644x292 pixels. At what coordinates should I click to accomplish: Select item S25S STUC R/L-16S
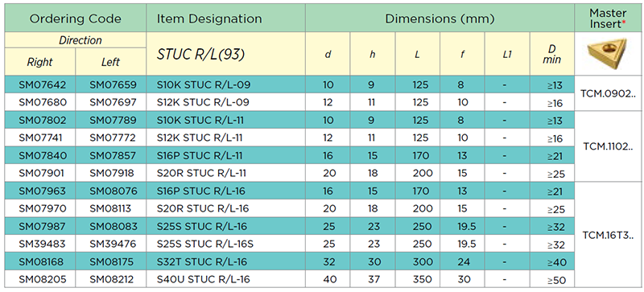205,244
